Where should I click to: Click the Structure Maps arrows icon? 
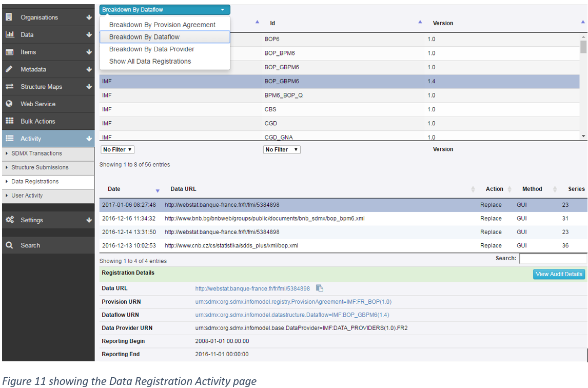coord(9,87)
